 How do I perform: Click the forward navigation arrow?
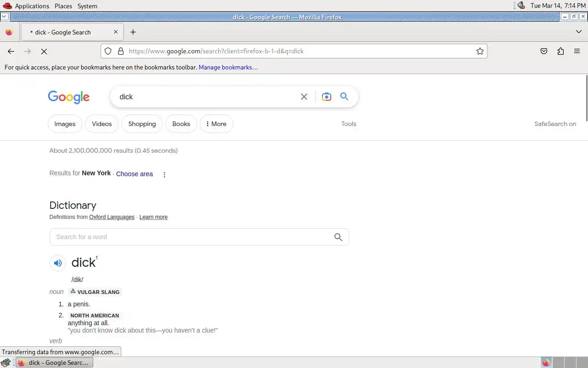point(28,51)
